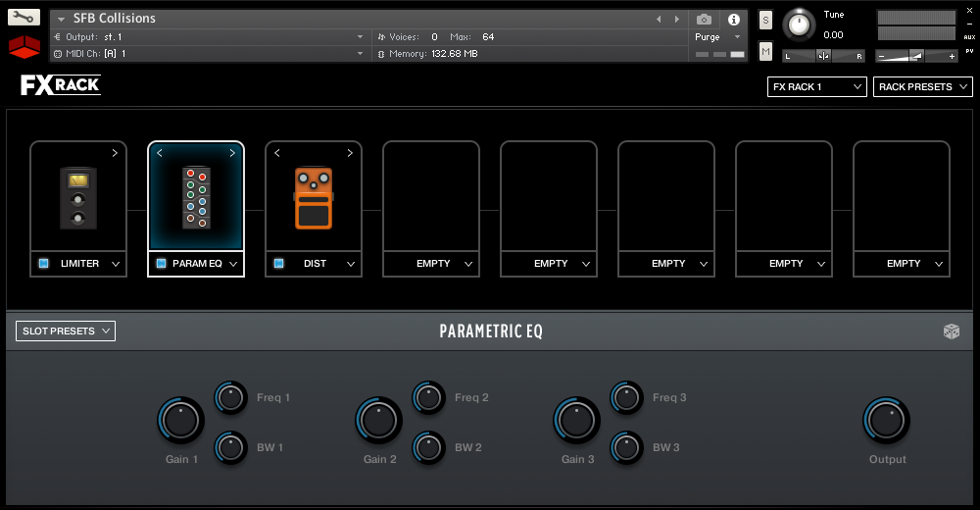
Task: Collapse the instrument header triangle
Action: tap(61, 20)
